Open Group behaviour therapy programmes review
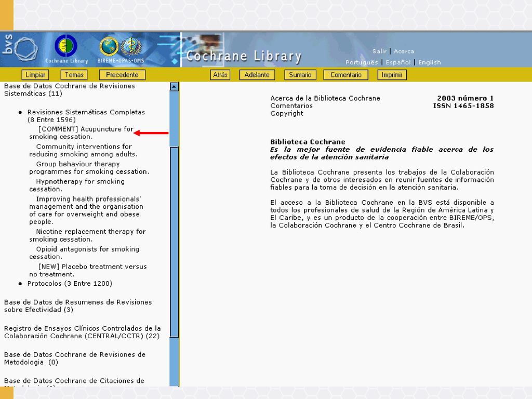The width and height of the screenshot is (532, 399). pyautogui.click(x=89, y=168)
